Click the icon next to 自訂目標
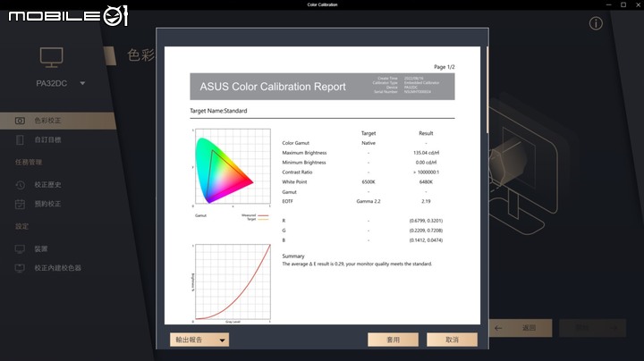The height and width of the screenshot is (361, 644). tap(20, 140)
